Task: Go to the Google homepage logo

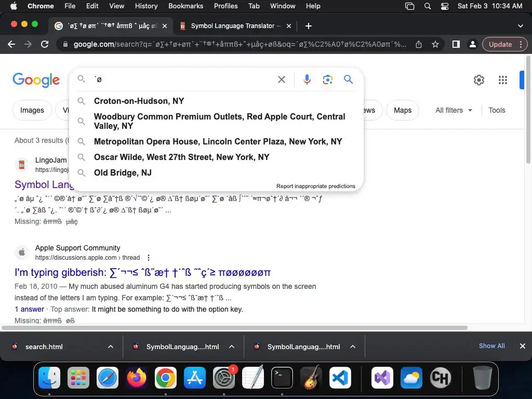Action: click(36, 80)
